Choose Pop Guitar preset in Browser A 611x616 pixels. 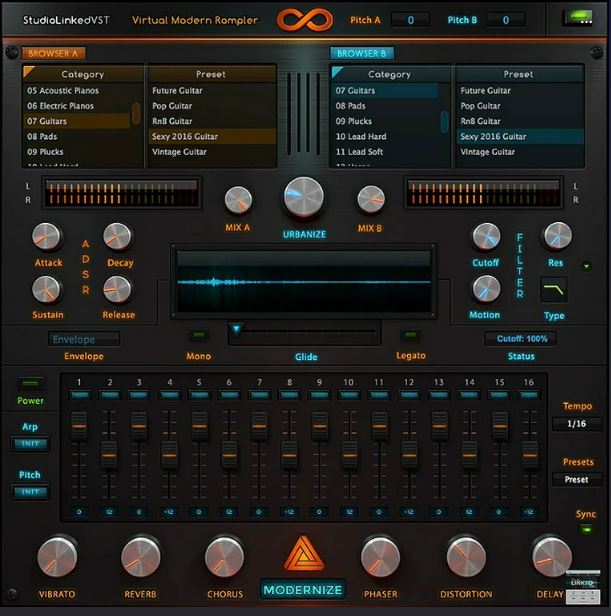pyautogui.click(x=213, y=106)
